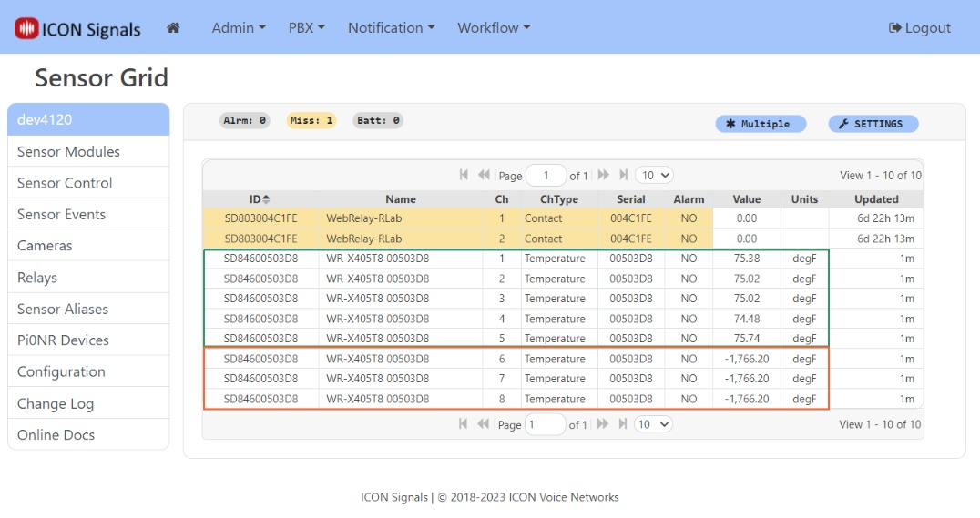Select Cameras in the sidebar
Viewport: 980px width, 518px height.
45,246
